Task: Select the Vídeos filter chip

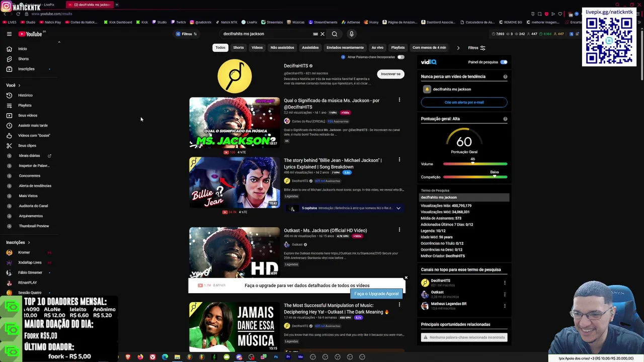Action: 257,48
